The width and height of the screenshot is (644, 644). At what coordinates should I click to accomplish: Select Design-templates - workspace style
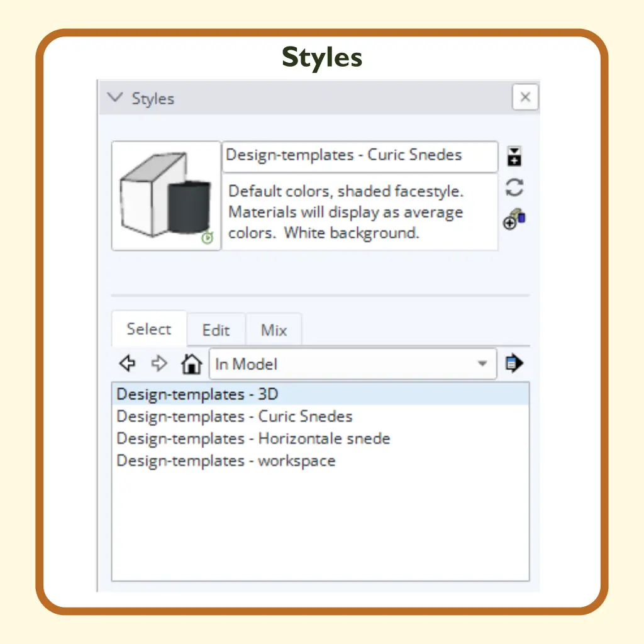pos(320,461)
